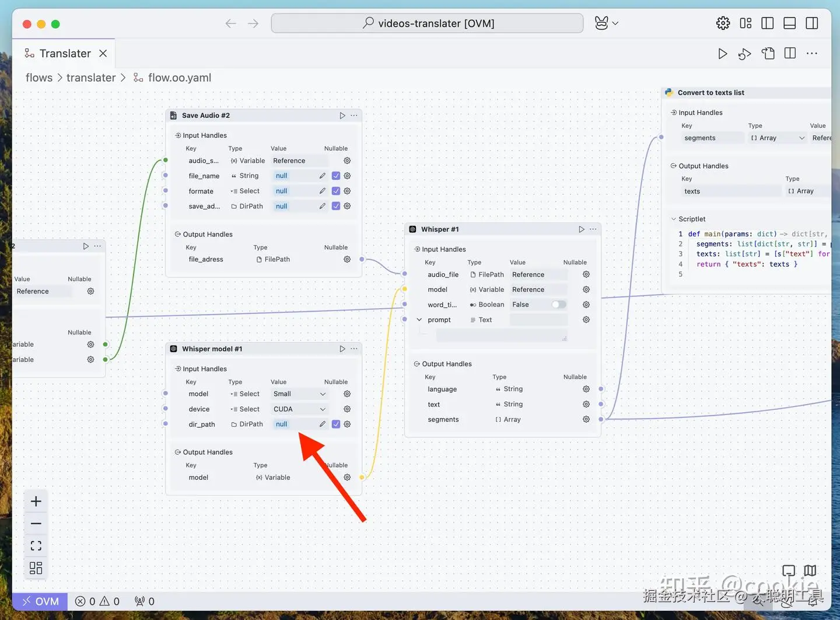Screen dimensions: 840x620
Task: Zoom out on the canvas
Action: (x=36, y=524)
